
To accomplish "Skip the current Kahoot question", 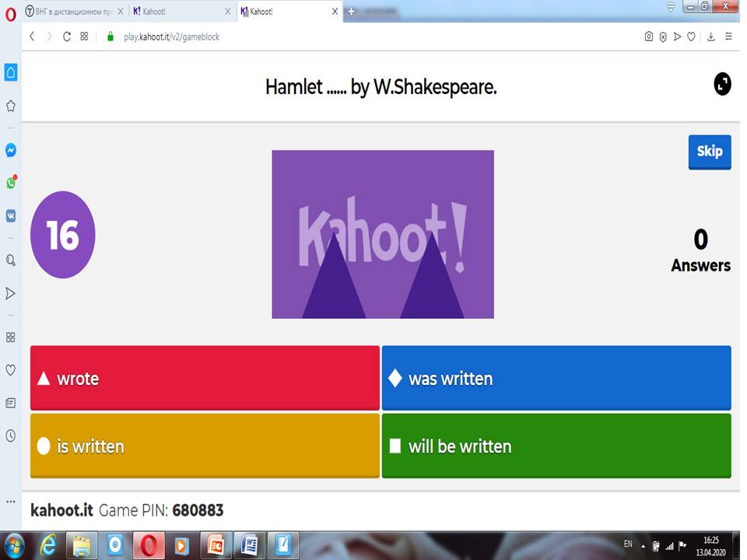I will coord(709,152).
